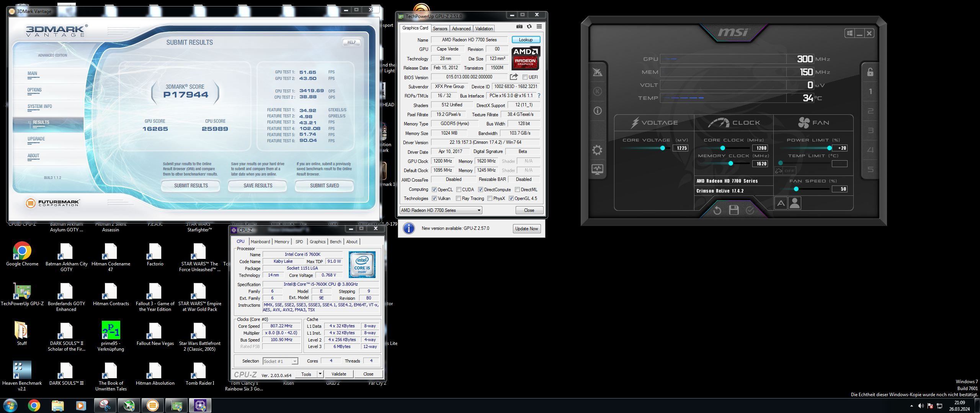Open the GPU-Z hamburger menu

[x=539, y=27]
